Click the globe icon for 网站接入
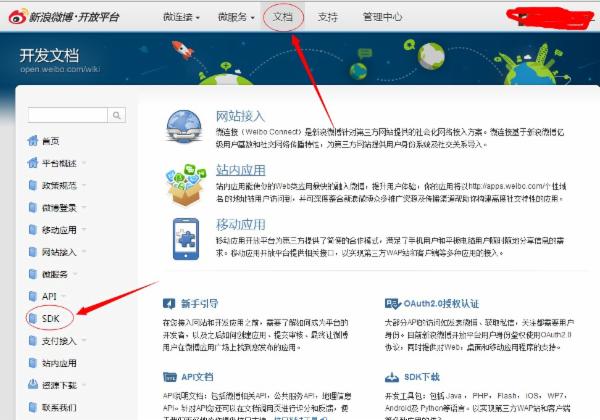The height and width of the screenshot is (420, 600). [184, 126]
